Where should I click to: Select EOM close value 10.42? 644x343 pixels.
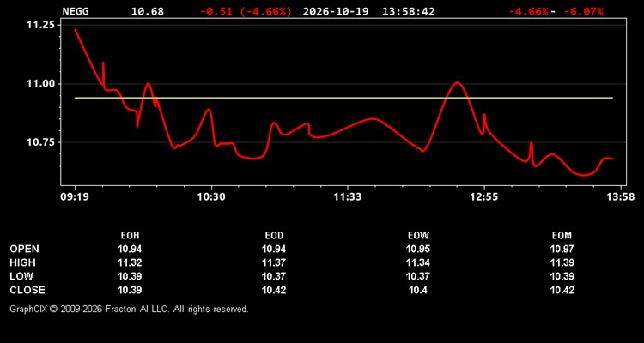tap(562, 290)
